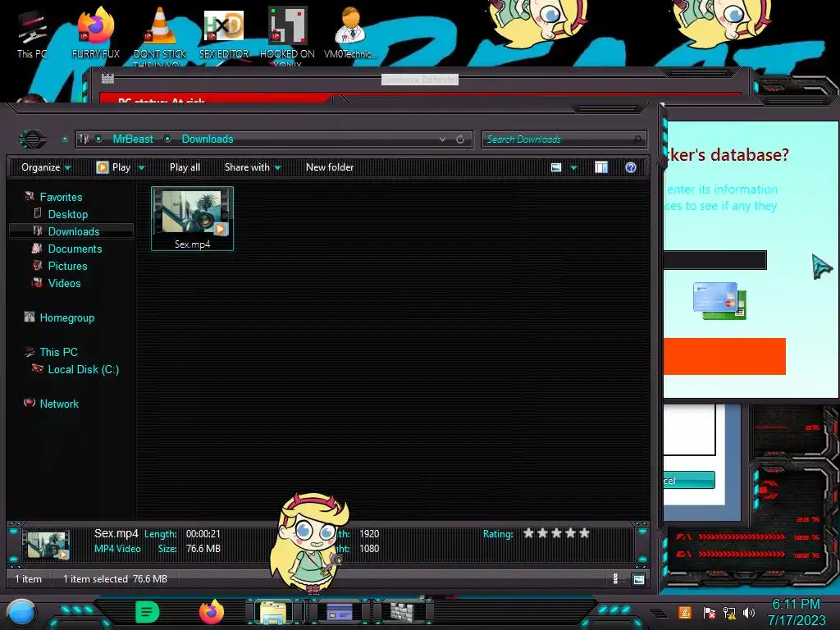Open Play dropdown arrow
The image size is (840, 630).
pos(141,167)
